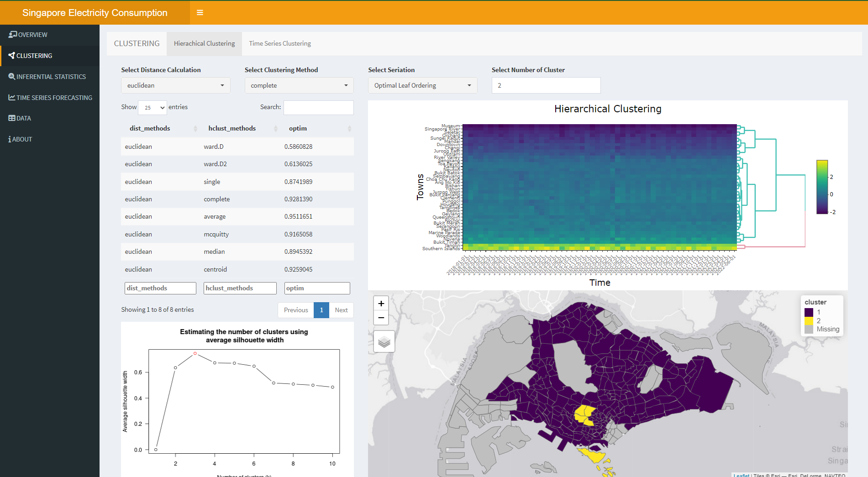Select the Hierachical Clustering tab
The image size is (868, 477).
204,44
